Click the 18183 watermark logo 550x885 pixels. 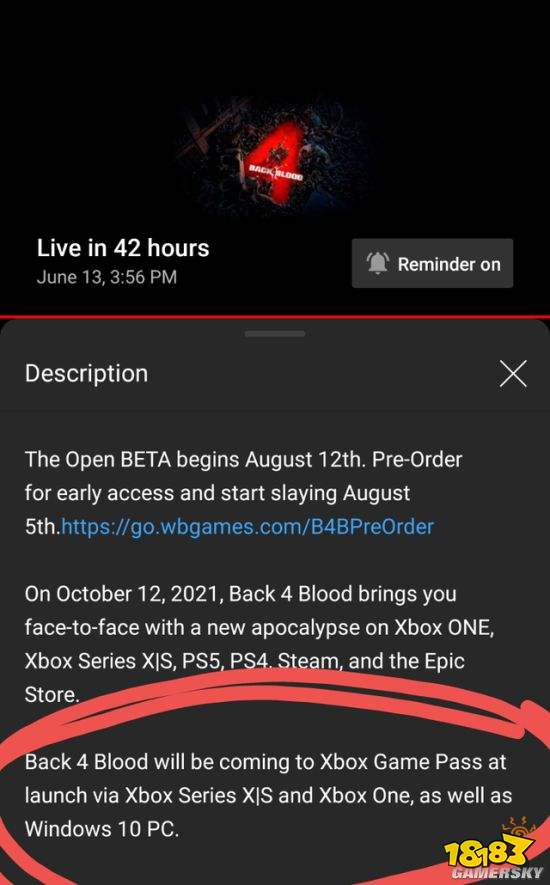pos(488,851)
